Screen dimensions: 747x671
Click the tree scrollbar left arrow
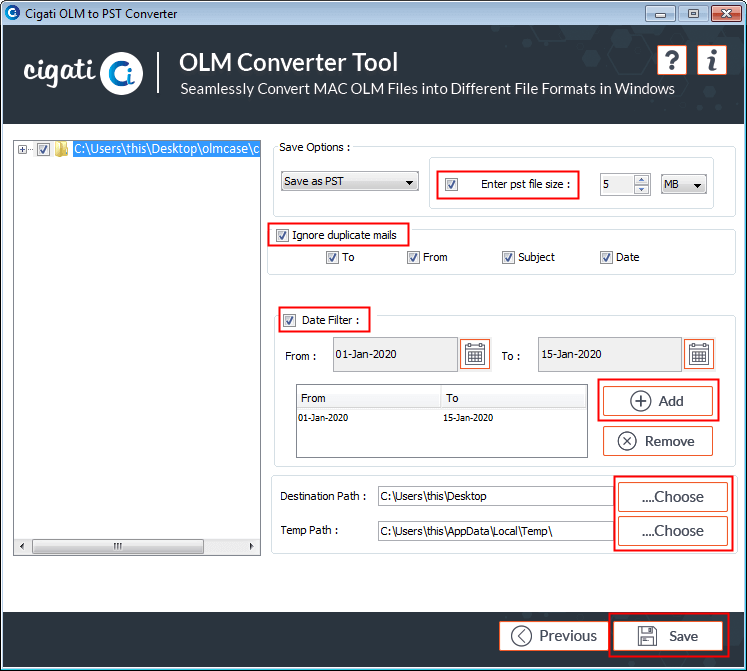pos(22,546)
